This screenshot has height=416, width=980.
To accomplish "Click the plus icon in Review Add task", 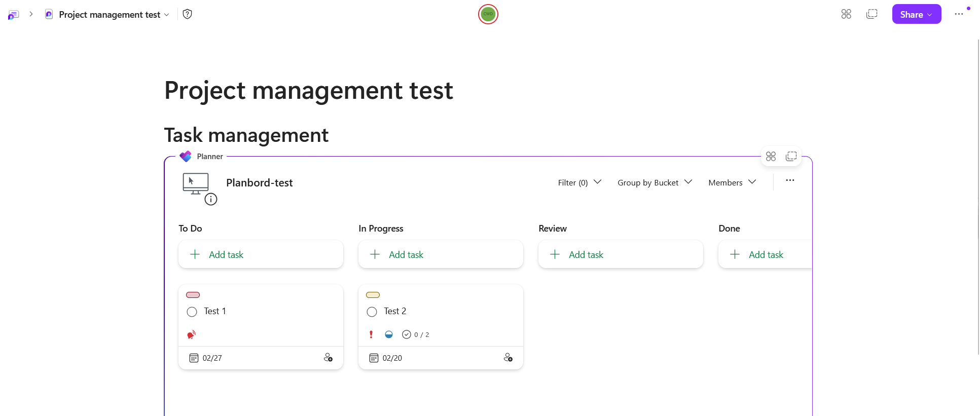I will [555, 254].
